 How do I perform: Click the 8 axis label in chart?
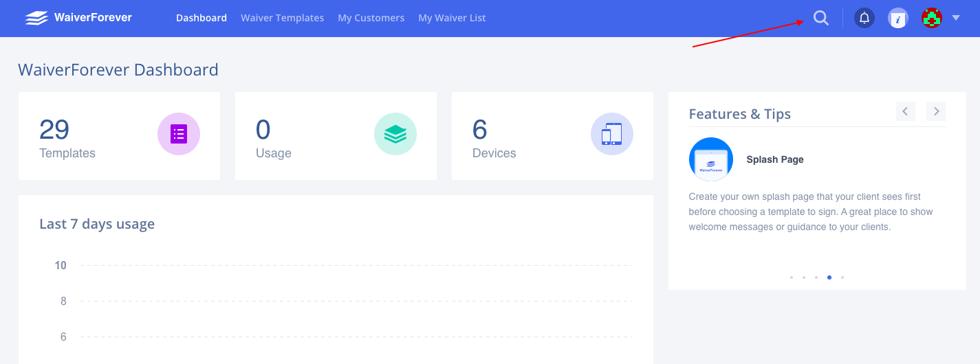pyautogui.click(x=63, y=301)
